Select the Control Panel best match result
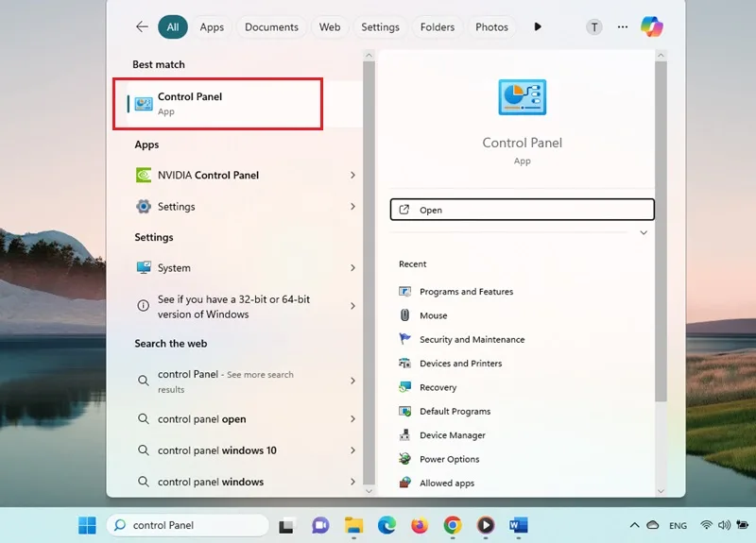Screen dimensions: 756x543 tap(217, 104)
